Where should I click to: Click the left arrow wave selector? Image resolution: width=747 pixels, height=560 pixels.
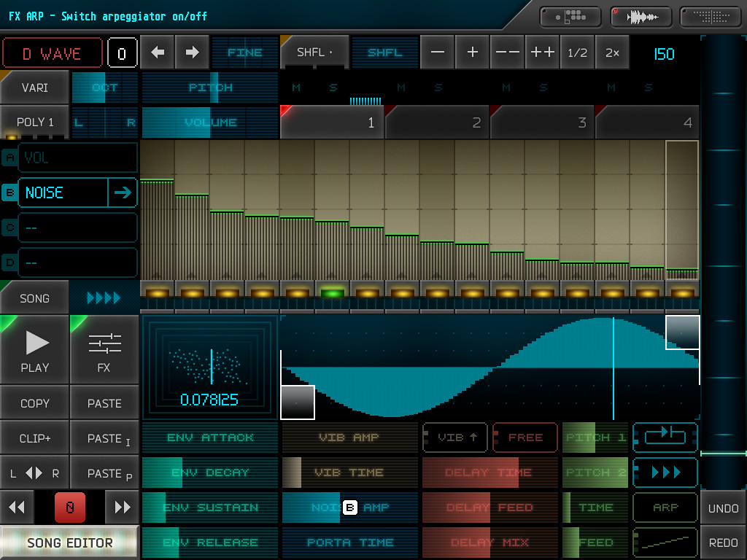tap(158, 52)
